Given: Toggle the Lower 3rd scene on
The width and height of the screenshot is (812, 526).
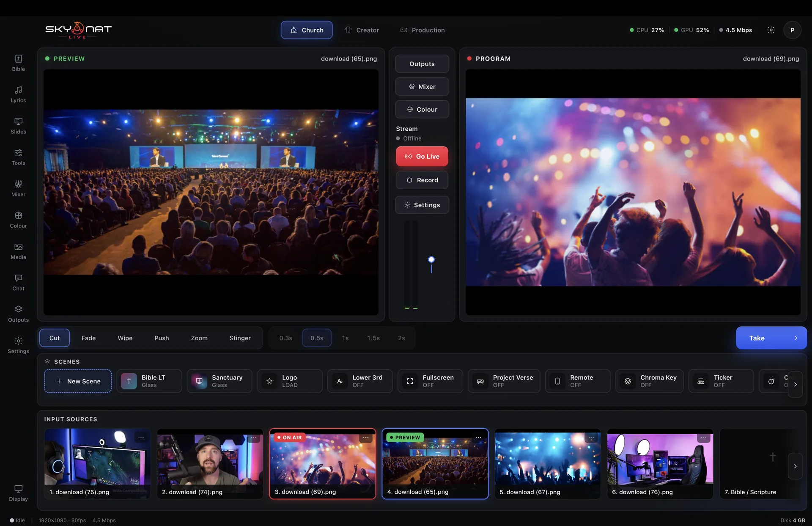Looking at the screenshot, I should pyautogui.click(x=360, y=381).
